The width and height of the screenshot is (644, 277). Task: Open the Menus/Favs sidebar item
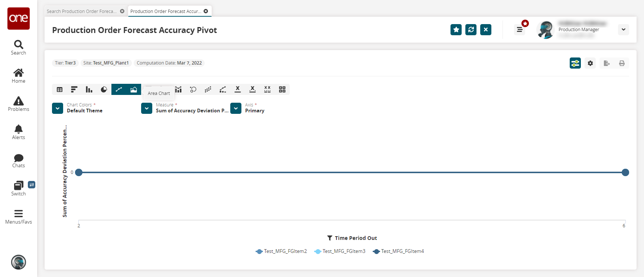19,217
